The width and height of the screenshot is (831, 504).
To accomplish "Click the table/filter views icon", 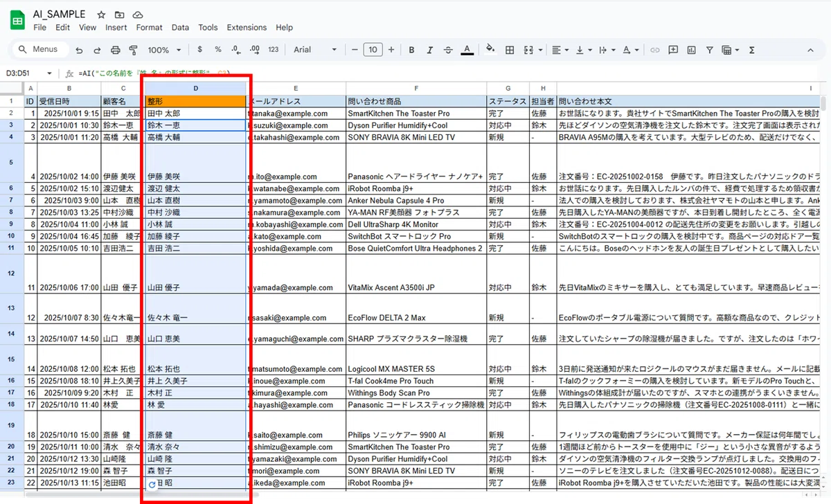I will click(726, 50).
